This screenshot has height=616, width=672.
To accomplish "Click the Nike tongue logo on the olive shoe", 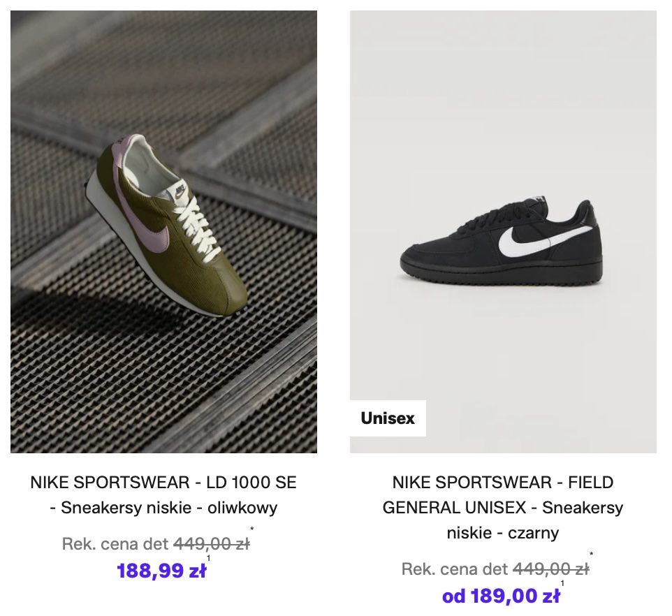I will [x=180, y=189].
